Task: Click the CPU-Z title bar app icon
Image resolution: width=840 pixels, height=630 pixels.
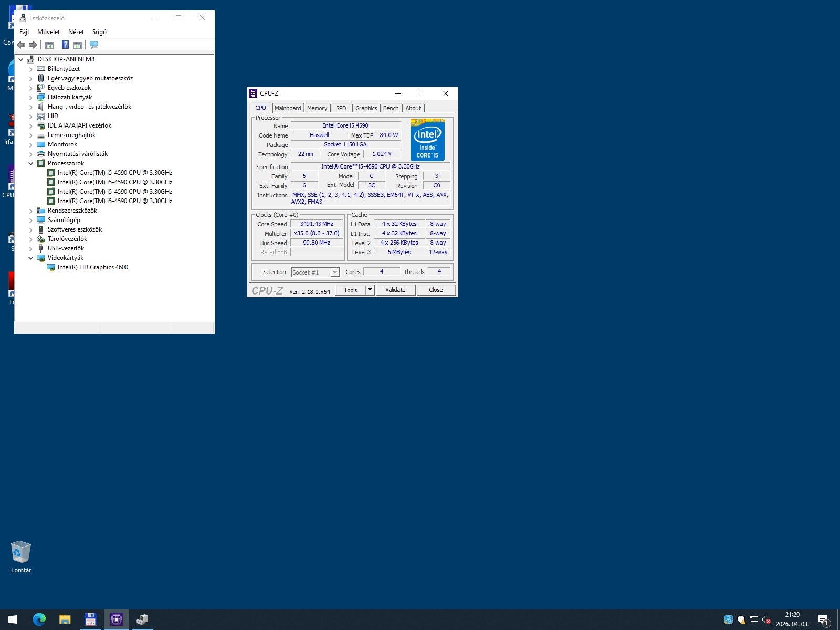Action: click(253, 93)
